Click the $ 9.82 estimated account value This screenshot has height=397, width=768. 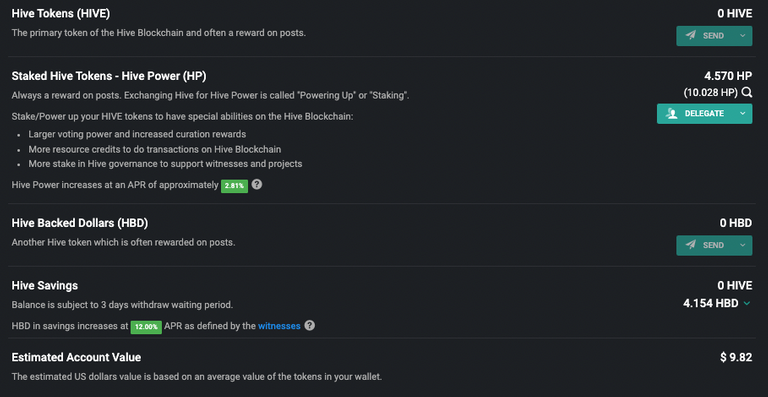click(x=736, y=357)
